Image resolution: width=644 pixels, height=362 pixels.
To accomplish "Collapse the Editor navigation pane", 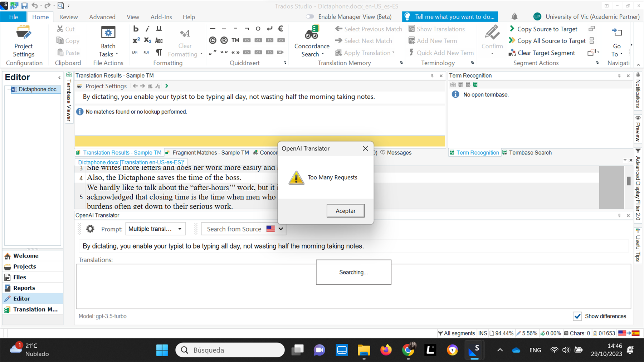I will point(59,77).
